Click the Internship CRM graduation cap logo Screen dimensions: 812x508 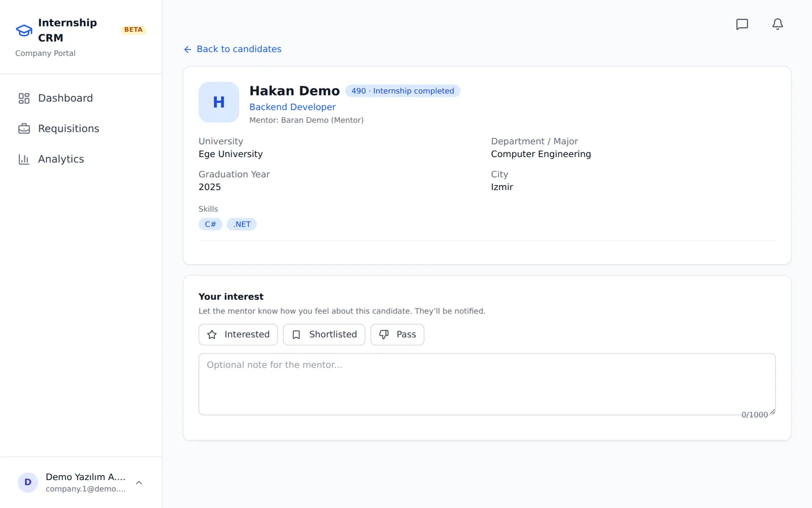(24, 30)
